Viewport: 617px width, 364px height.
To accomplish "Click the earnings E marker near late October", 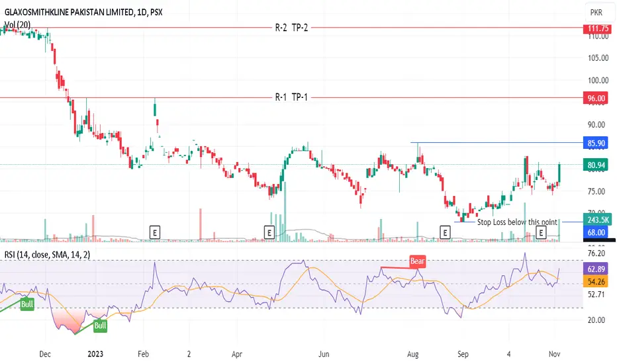I will pyautogui.click(x=541, y=232).
